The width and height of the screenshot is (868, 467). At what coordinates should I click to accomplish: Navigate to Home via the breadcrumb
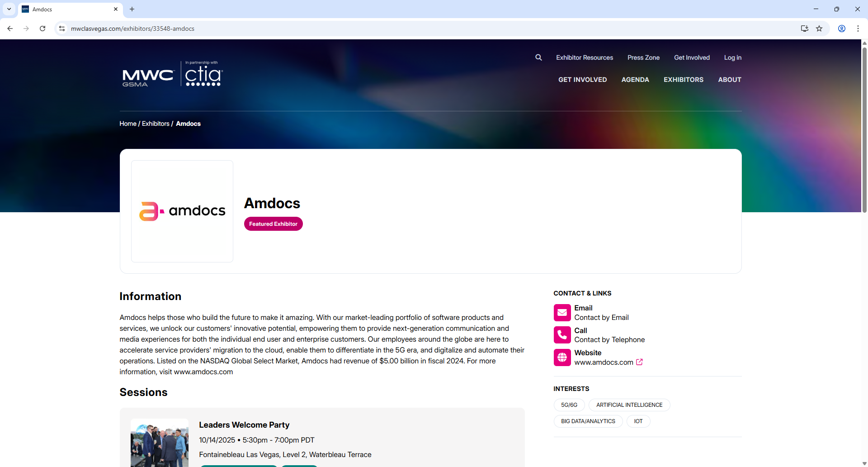(x=127, y=124)
